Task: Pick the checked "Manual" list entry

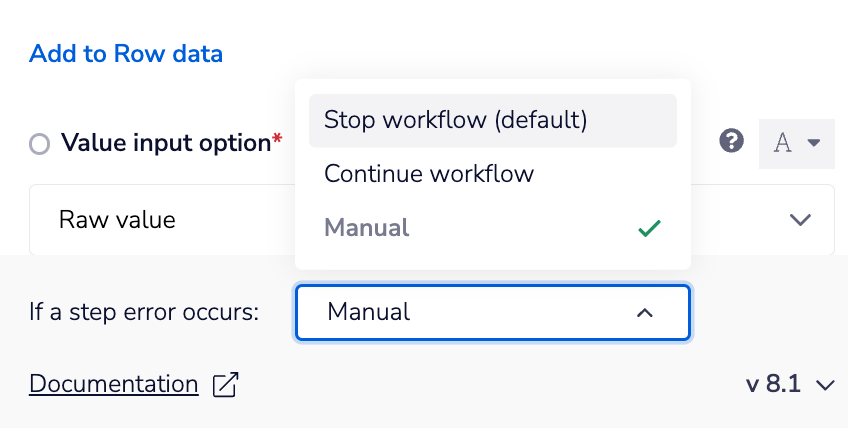Action: (x=368, y=228)
